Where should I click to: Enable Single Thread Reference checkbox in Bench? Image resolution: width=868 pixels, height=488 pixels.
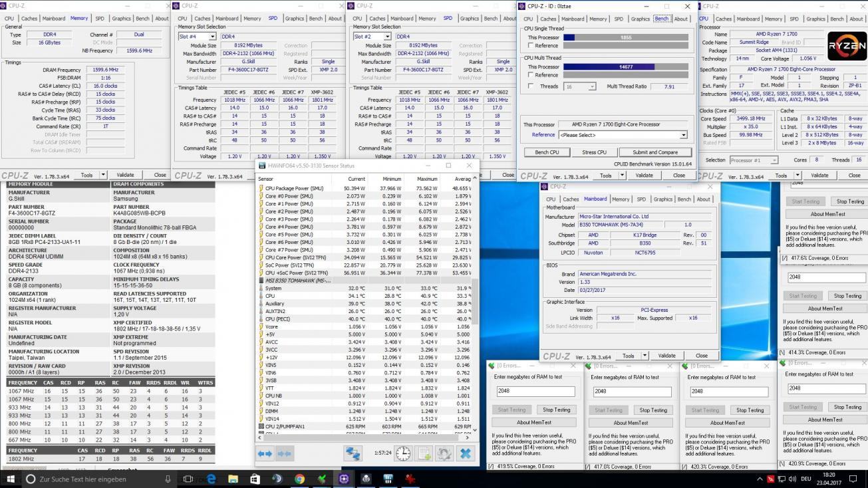click(529, 46)
